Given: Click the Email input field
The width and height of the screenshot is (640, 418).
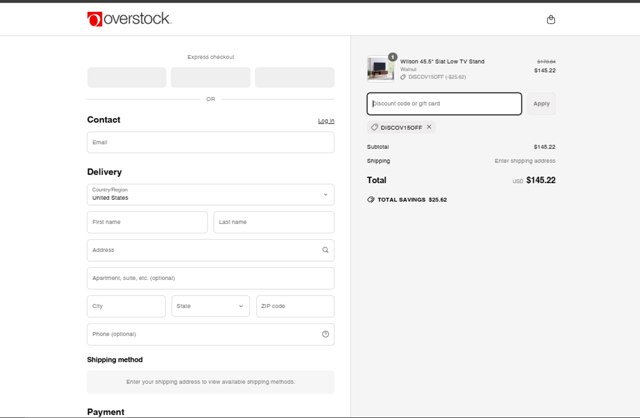Looking at the screenshot, I should coord(211,142).
